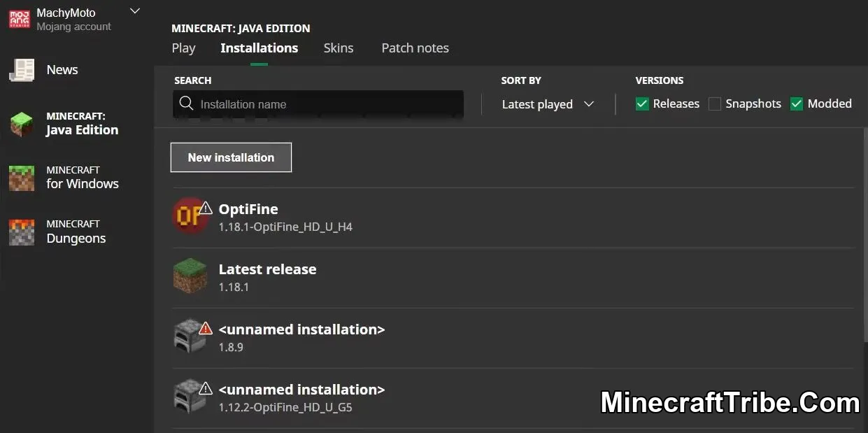Viewport: 868px width, 433px height.
Task: Click the Latest release grass block icon
Action: [x=190, y=276]
